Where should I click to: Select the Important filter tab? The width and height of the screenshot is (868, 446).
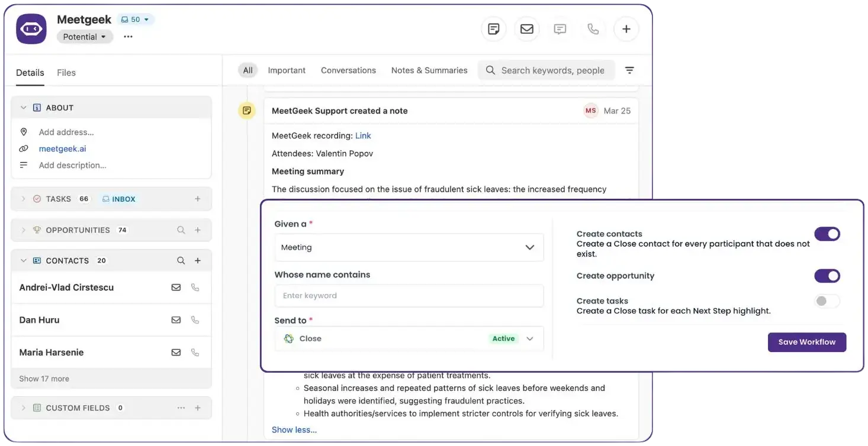[287, 70]
